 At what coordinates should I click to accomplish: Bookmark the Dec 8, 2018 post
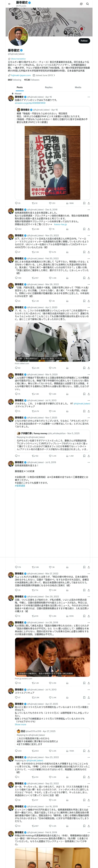pos(84,229)
